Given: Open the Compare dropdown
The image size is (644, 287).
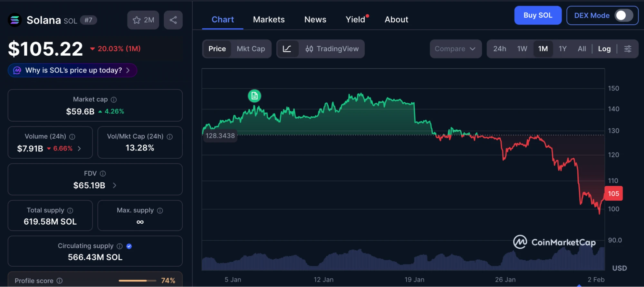Looking at the screenshot, I should [455, 49].
